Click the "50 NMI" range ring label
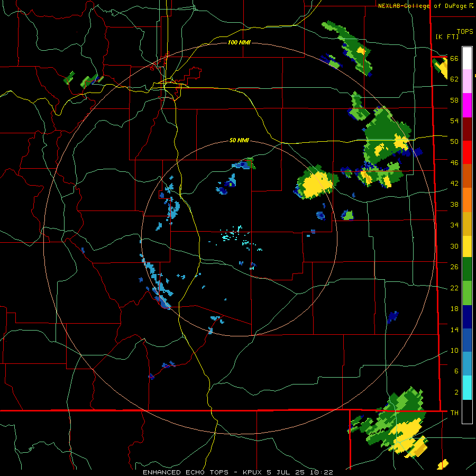The image size is (476, 476). click(x=239, y=140)
